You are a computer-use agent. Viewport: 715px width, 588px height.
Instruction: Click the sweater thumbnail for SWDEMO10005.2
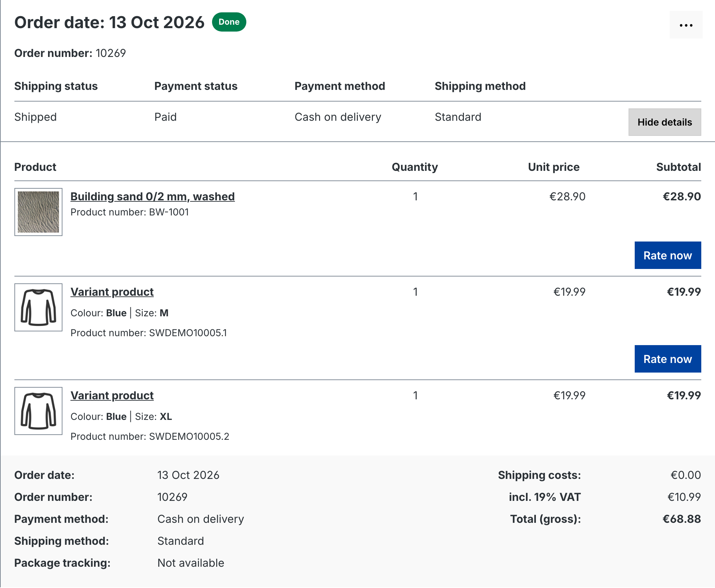point(38,411)
